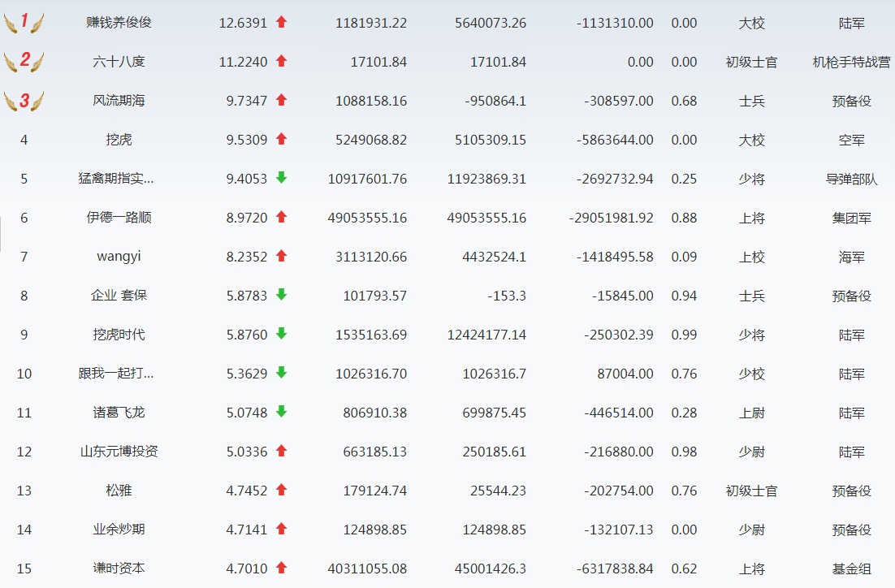
Task: Open trader 谦时资本 profile
Action: 119,568
